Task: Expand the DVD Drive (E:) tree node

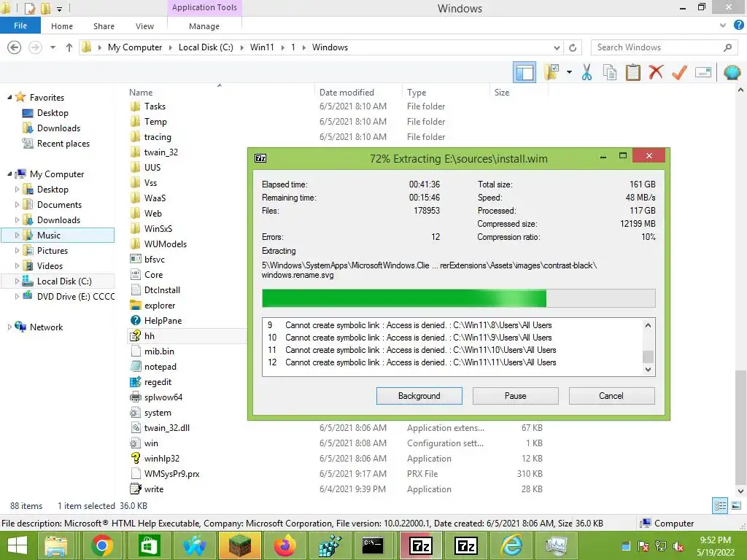Action: [x=18, y=296]
